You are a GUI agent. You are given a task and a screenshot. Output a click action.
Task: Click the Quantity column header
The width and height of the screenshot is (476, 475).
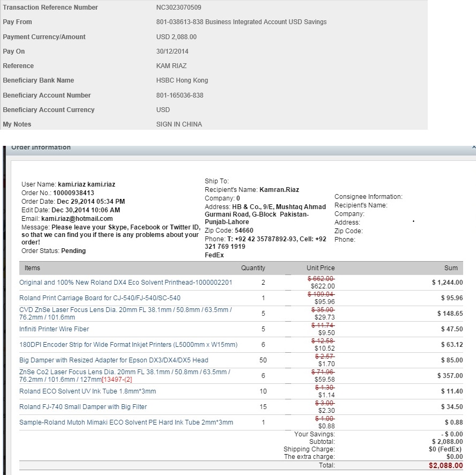(x=253, y=268)
